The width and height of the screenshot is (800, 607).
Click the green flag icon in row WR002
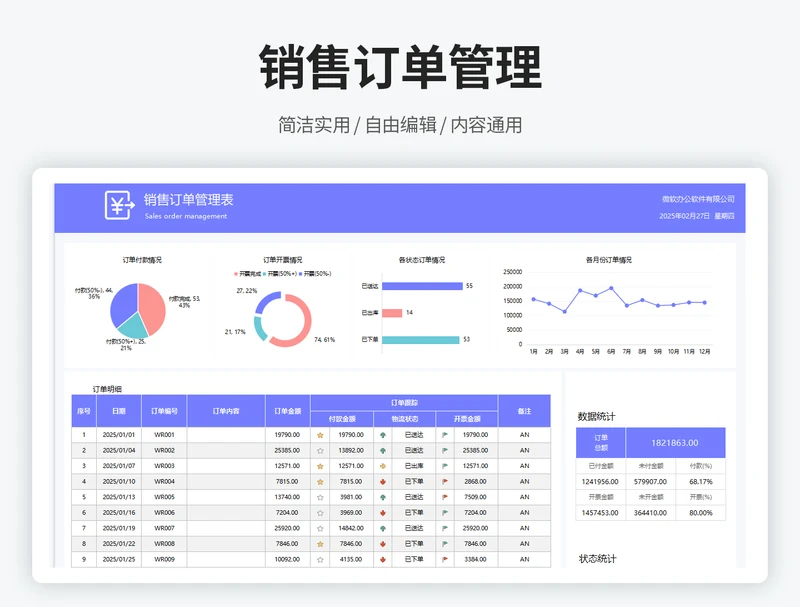coord(445,450)
